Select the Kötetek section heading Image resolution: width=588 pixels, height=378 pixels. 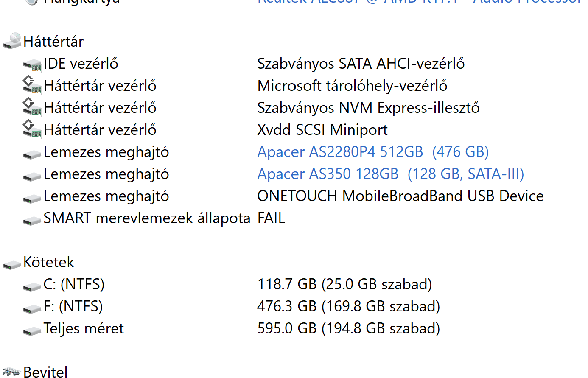(49, 262)
